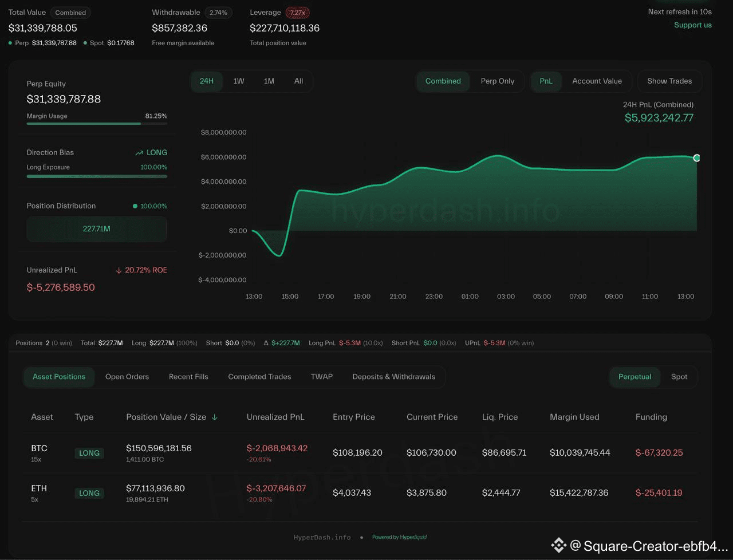
Task: Select the 1W time range
Action: click(239, 81)
